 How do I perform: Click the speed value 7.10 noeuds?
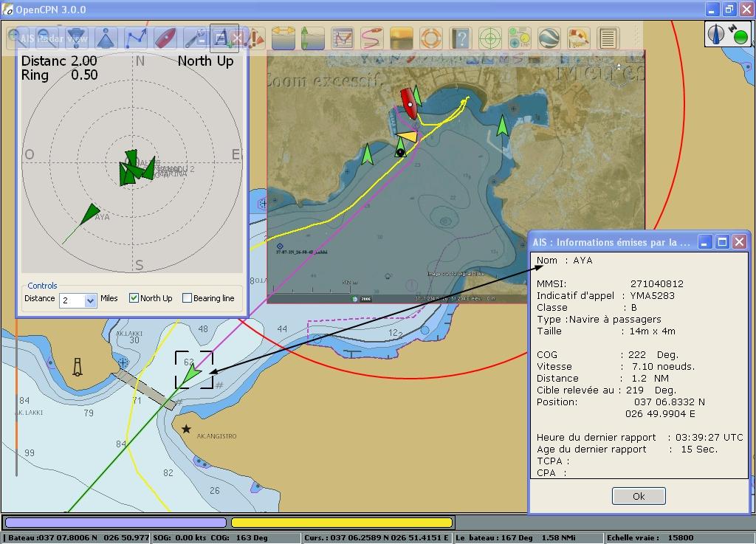click(x=664, y=366)
